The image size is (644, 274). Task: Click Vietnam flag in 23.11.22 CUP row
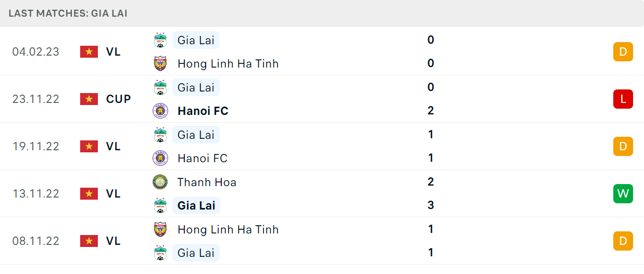pos(89,99)
